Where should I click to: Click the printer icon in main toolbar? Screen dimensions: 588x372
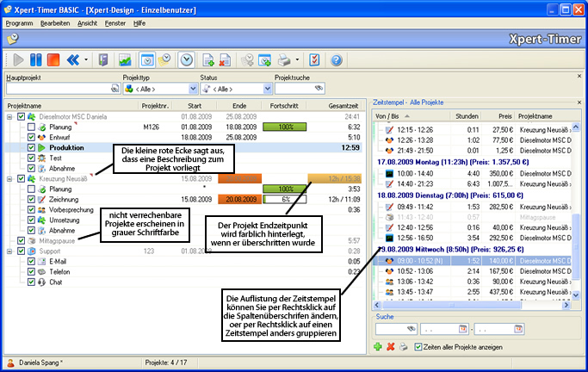[x=284, y=60]
